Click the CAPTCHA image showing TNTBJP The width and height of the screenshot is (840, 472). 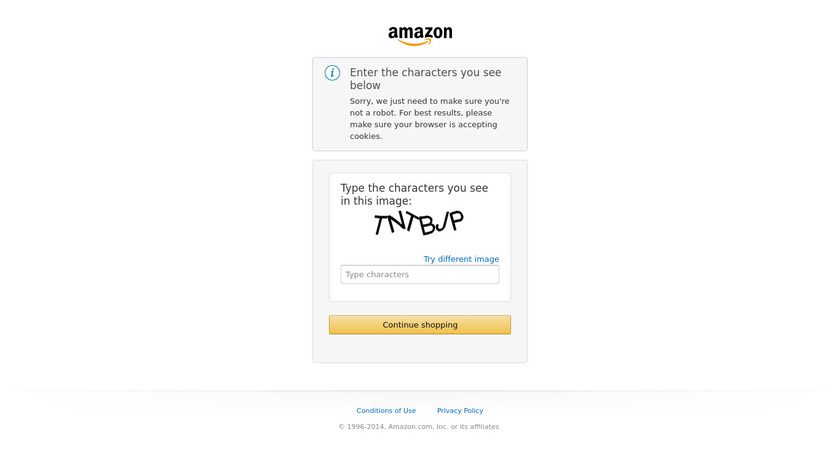(x=419, y=223)
